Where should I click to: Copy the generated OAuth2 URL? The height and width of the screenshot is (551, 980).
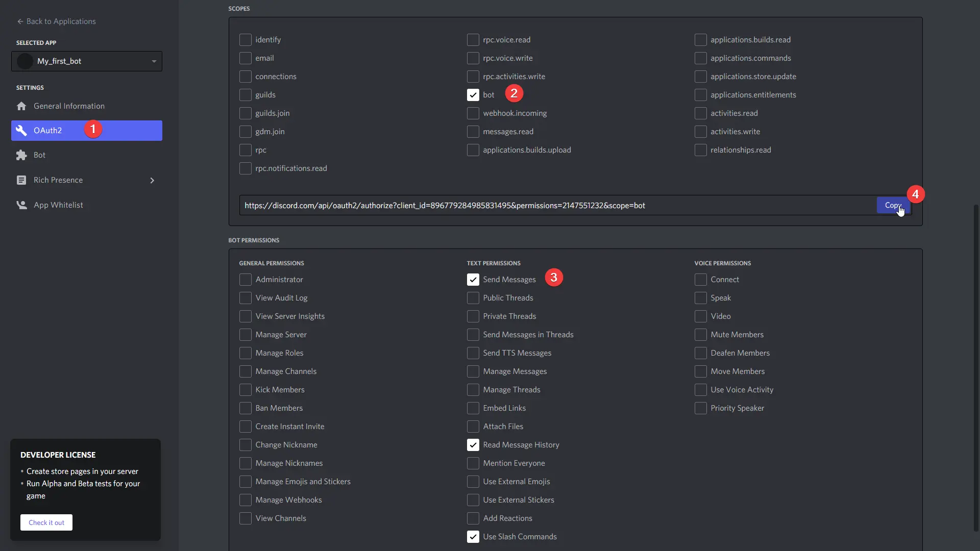click(x=893, y=205)
